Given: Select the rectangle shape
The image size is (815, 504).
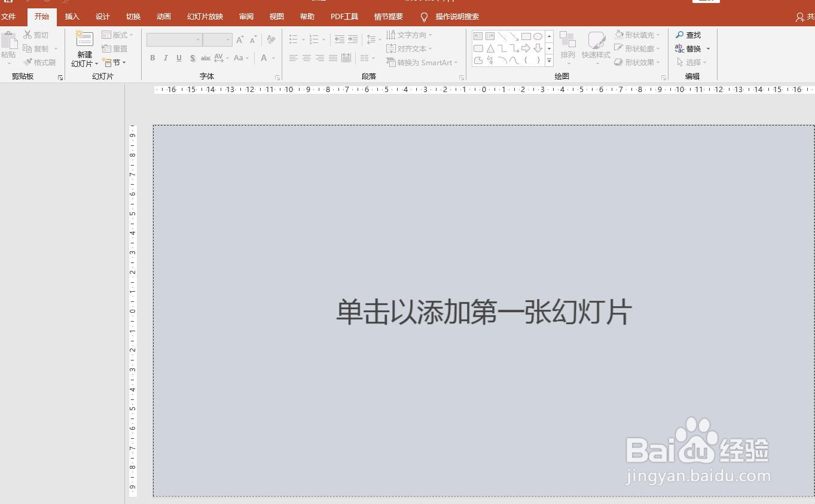Looking at the screenshot, I should click(526, 36).
